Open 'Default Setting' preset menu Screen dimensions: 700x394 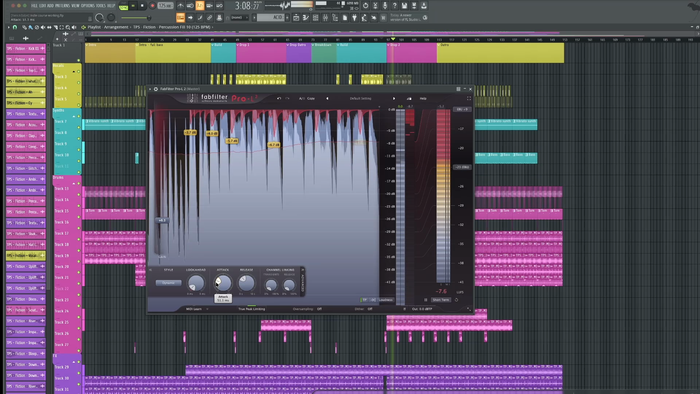[x=360, y=98]
